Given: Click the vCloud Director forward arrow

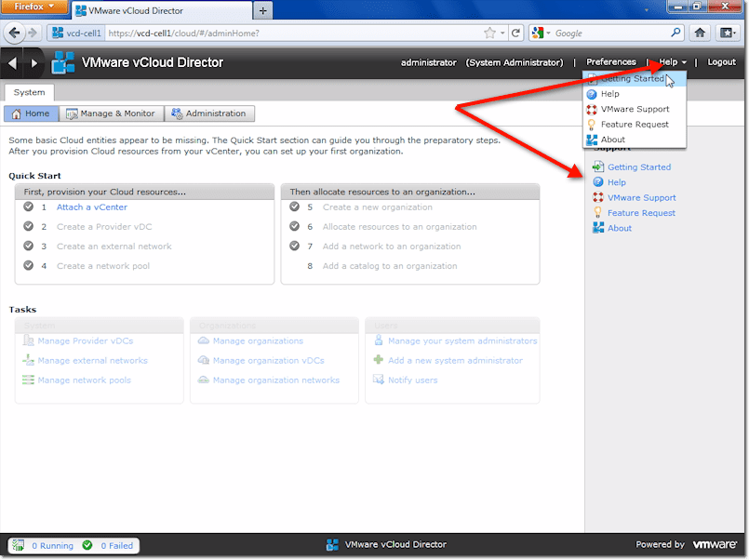Looking at the screenshot, I should [x=33, y=63].
